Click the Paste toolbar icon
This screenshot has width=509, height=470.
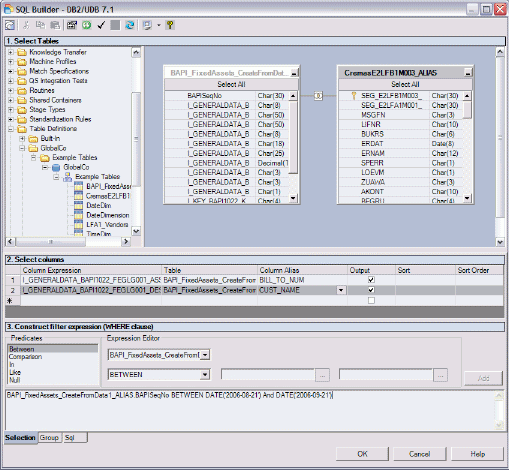55,25
